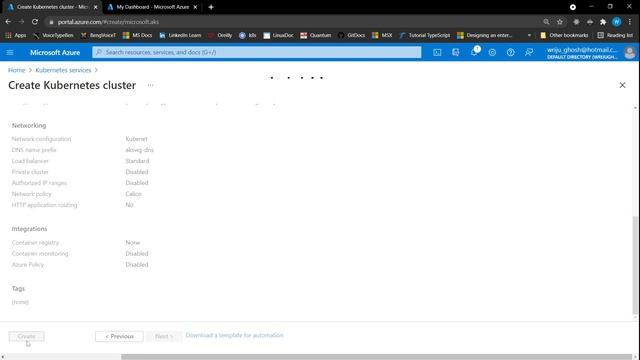Open the Apps bookmarks shortcut
640x360 pixels.
(16, 36)
